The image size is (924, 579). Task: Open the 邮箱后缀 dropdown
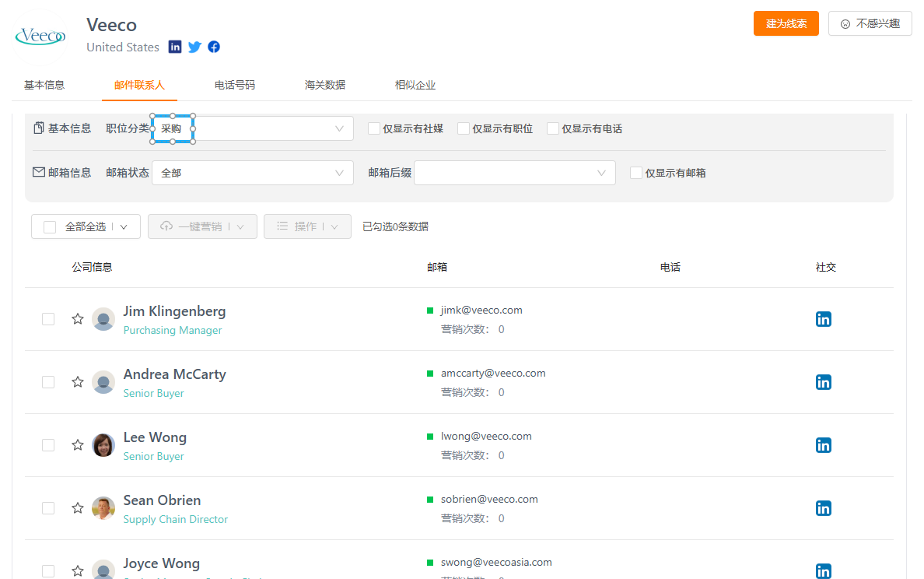(515, 173)
